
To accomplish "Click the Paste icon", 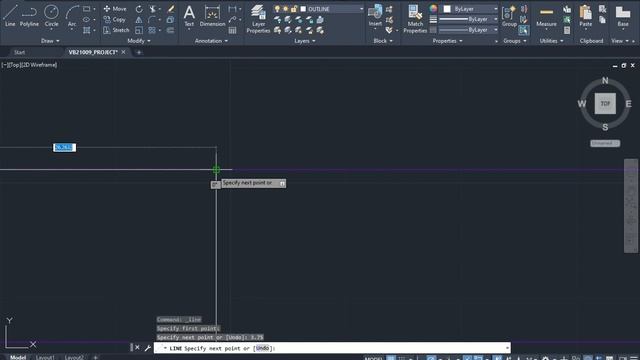I will pyautogui.click(x=586, y=16).
